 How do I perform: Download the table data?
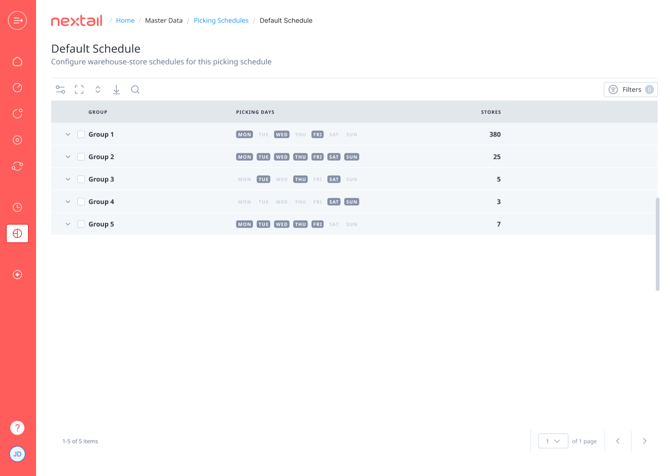click(x=116, y=89)
